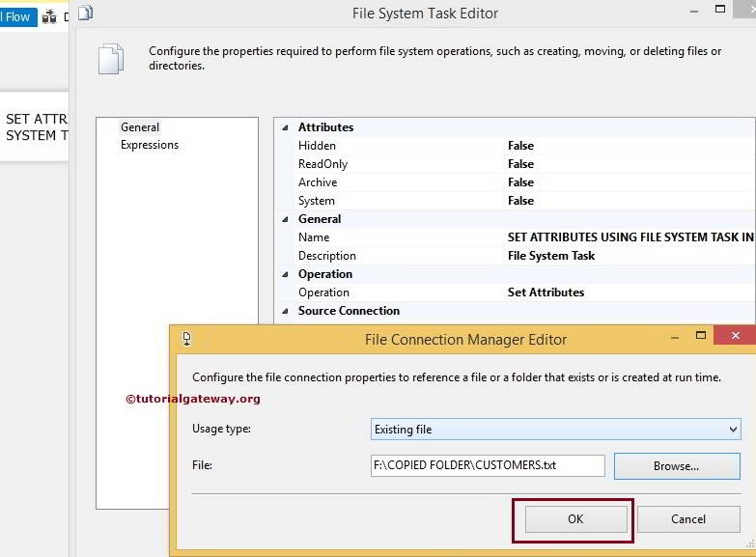This screenshot has width=756, height=557.
Task: Collapse the Attributes section
Action: point(285,127)
